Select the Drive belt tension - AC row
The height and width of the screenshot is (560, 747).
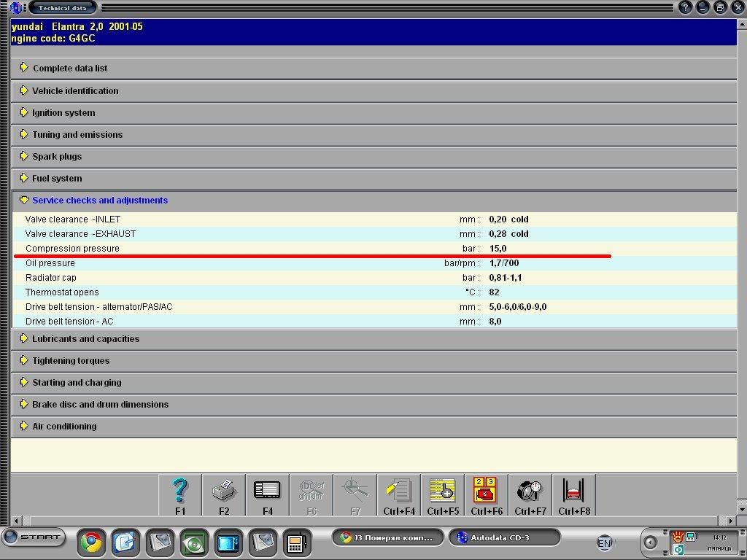[374, 322]
